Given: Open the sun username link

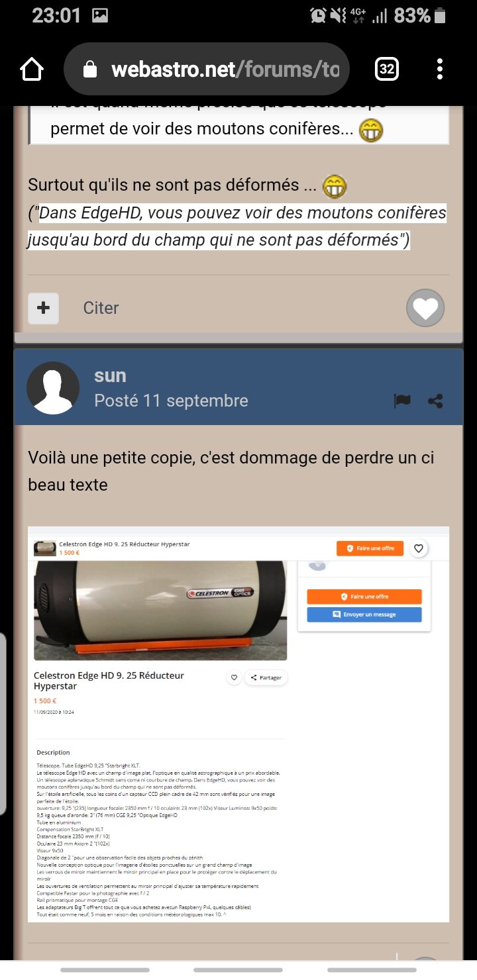Looking at the screenshot, I should coord(110,375).
